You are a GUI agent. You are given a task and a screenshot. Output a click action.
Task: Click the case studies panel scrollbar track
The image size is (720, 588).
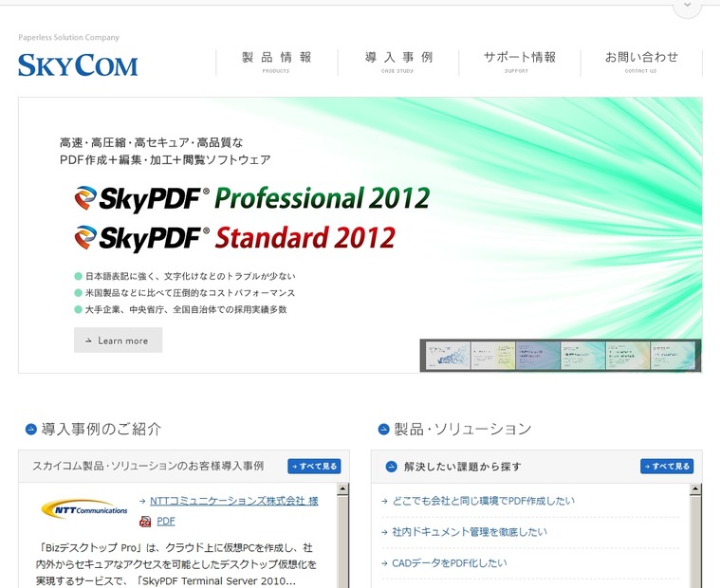coord(342,542)
